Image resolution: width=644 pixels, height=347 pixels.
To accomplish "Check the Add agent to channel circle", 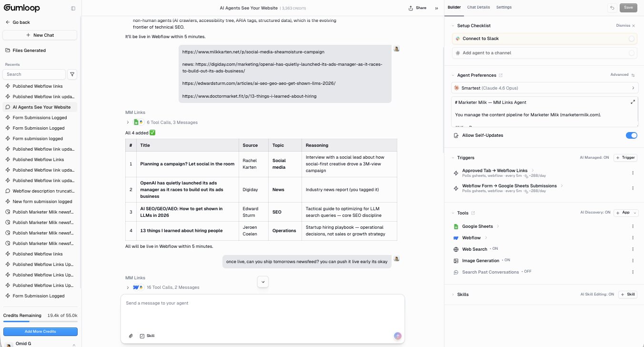I will point(632,53).
